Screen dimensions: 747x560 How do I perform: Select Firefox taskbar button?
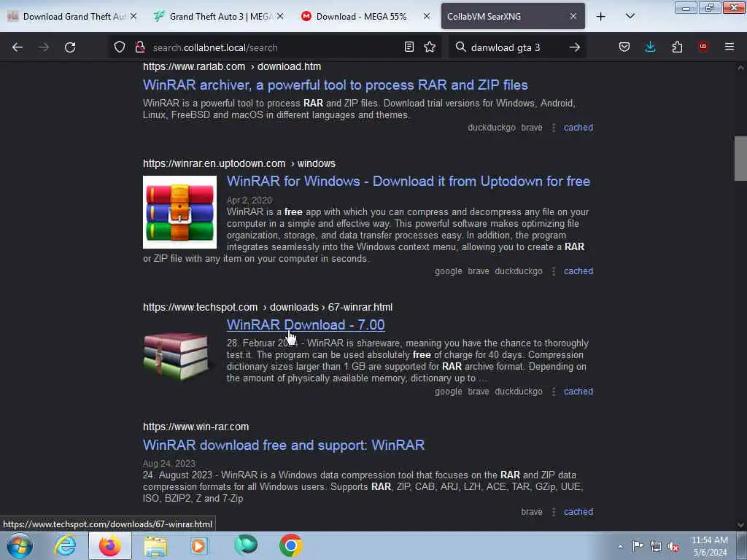[x=110, y=545]
